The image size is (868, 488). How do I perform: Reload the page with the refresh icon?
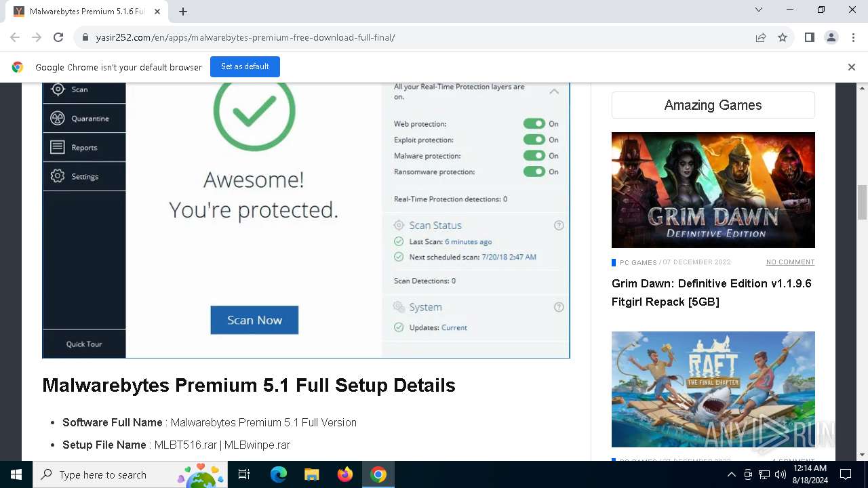(x=58, y=37)
